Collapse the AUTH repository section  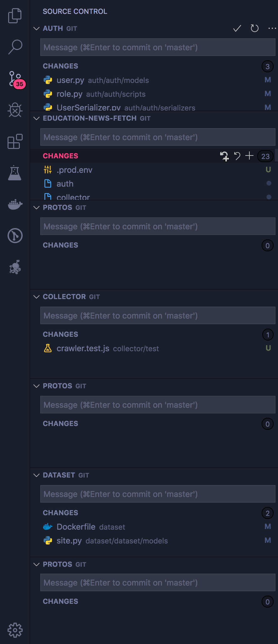tap(36, 28)
